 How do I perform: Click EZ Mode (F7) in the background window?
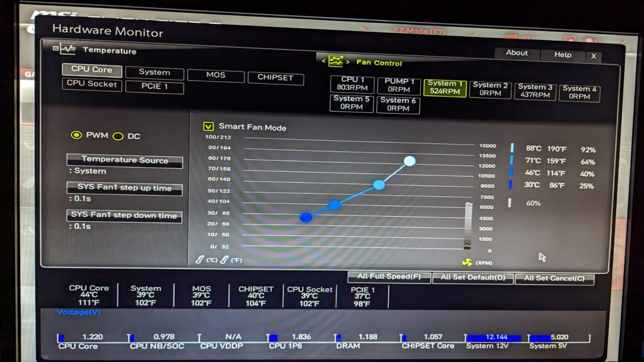coord(419,31)
